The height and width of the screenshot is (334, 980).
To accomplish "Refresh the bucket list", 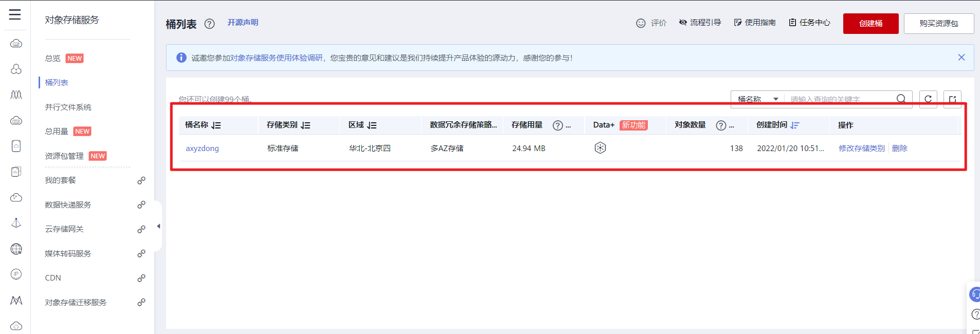I will 928,99.
